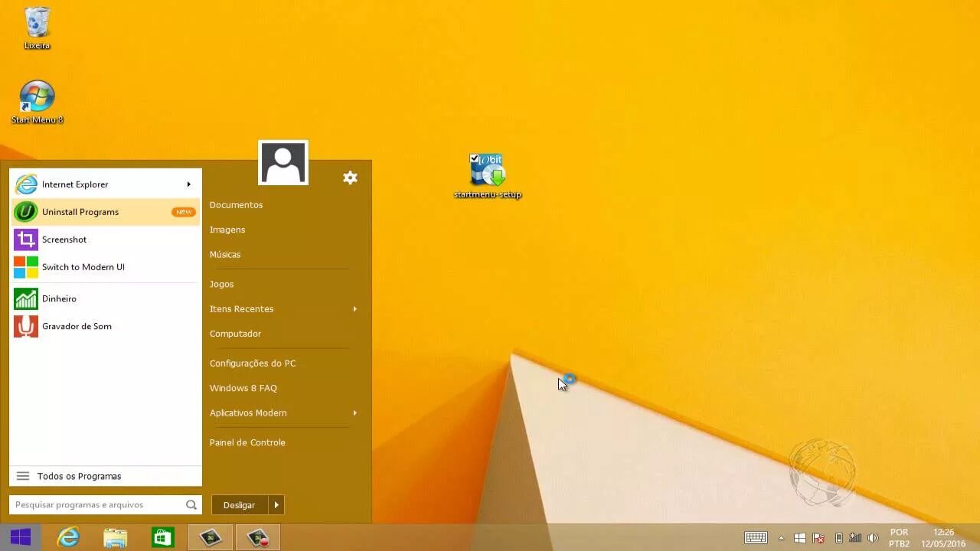Open Jogos
Image resolution: width=980 pixels, height=551 pixels.
pos(221,284)
